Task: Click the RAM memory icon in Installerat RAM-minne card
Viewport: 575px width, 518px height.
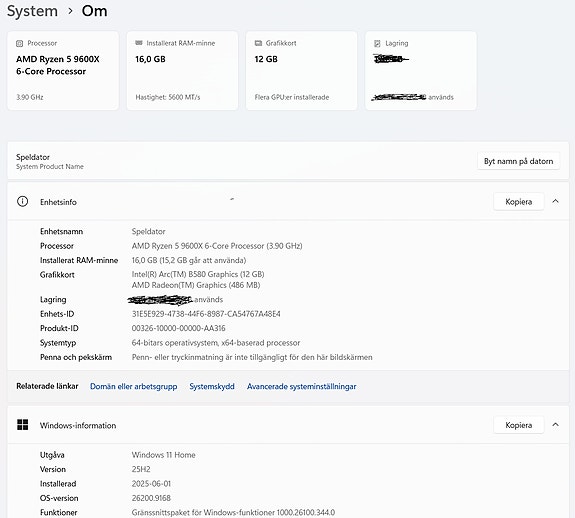Action: point(139,43)
